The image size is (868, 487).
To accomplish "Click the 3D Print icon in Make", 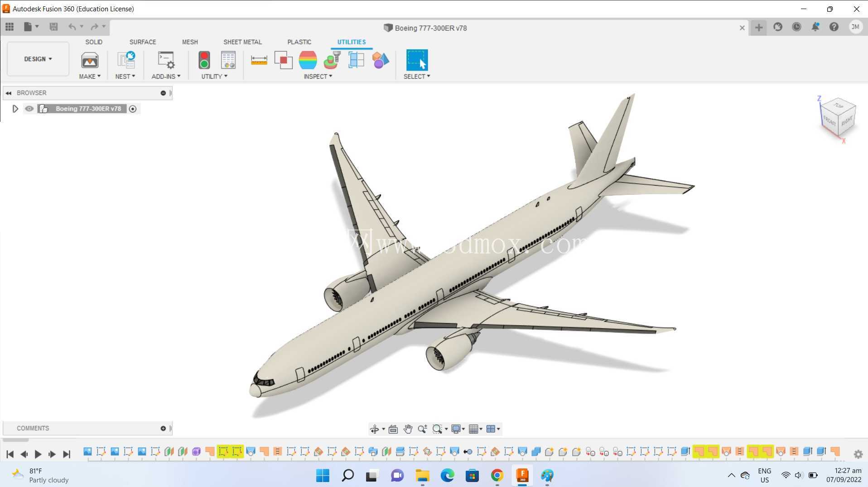I will tap(90, 60).
